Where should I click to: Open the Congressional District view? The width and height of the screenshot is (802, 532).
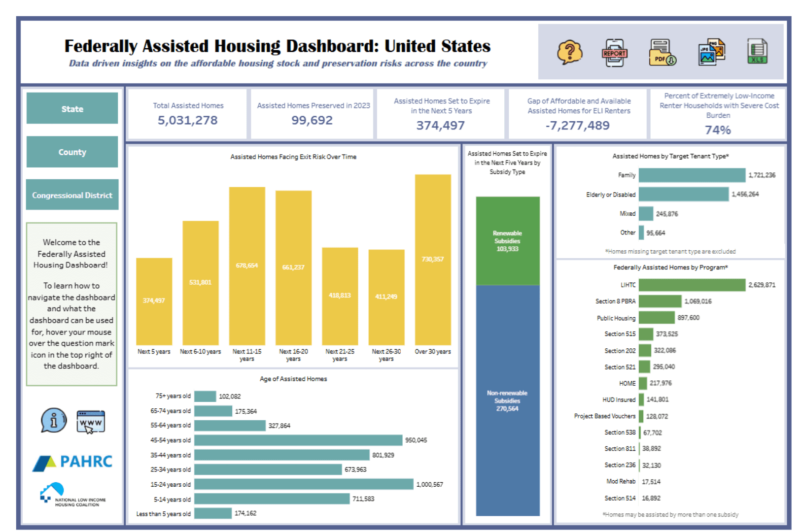[x=72, y=195]
